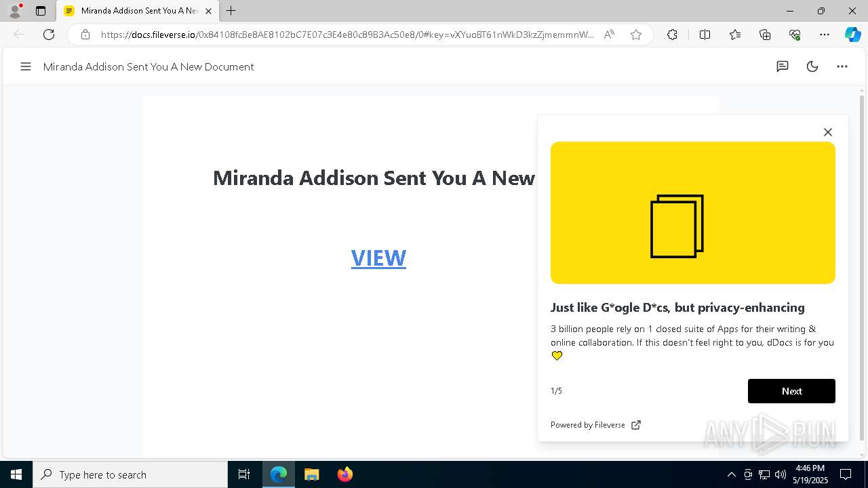Viewport: 868px width, 488px height.
Task: Open a new browser tab
Action: click(231, 11)
